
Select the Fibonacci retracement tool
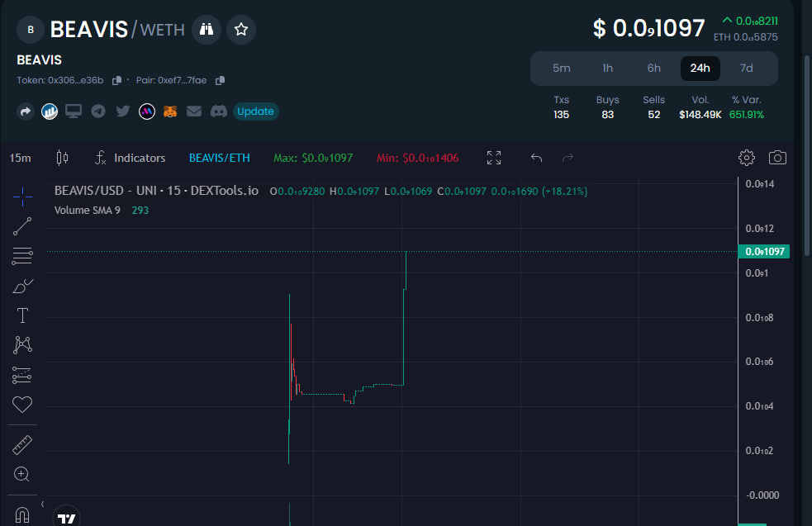coord(22,256)
